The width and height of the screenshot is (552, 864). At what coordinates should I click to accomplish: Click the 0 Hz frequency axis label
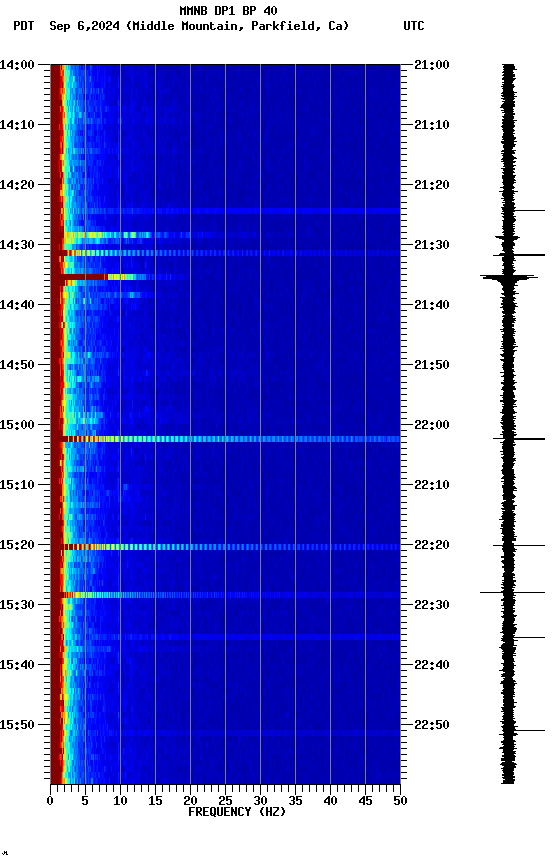(x=50, y=801)
